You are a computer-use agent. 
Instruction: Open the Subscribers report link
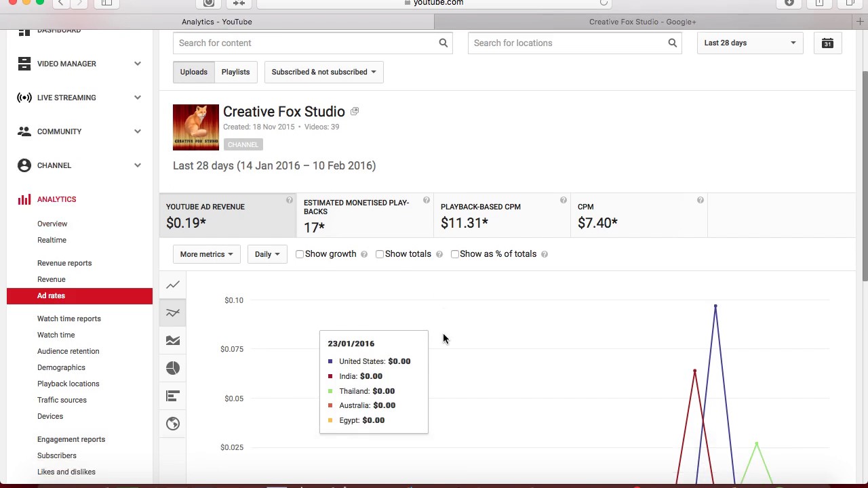coord(57,455)
